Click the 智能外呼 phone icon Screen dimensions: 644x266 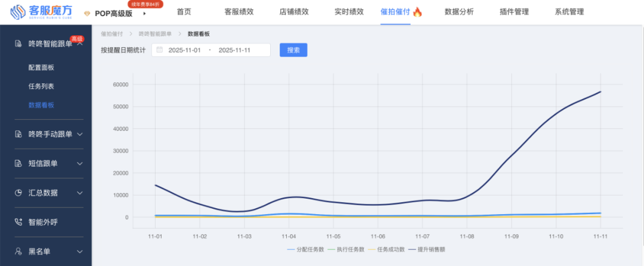(x=18, y=222)
